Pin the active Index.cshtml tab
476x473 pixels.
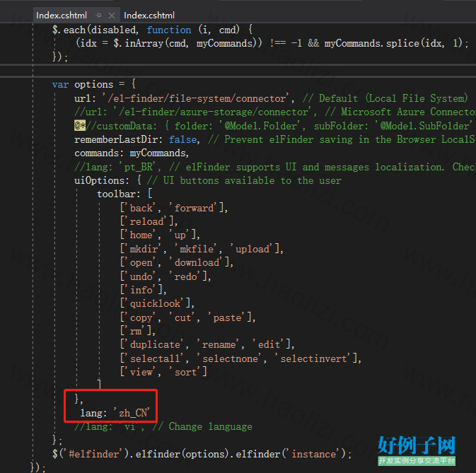click(x=98, y=15)
